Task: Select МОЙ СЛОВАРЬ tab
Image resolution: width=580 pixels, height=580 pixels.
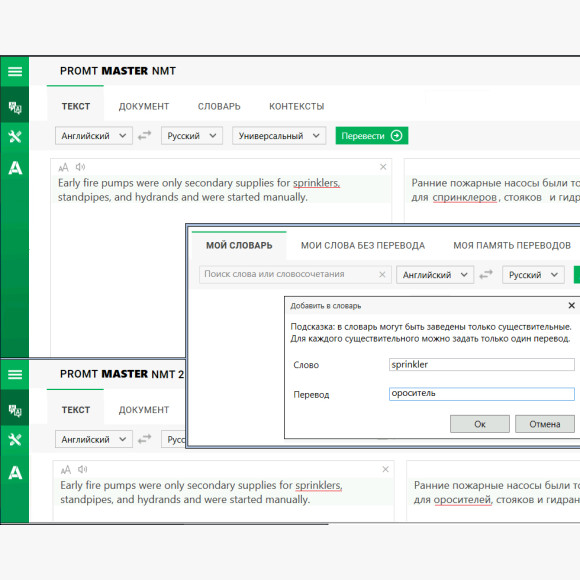Action: click(239, 246)
